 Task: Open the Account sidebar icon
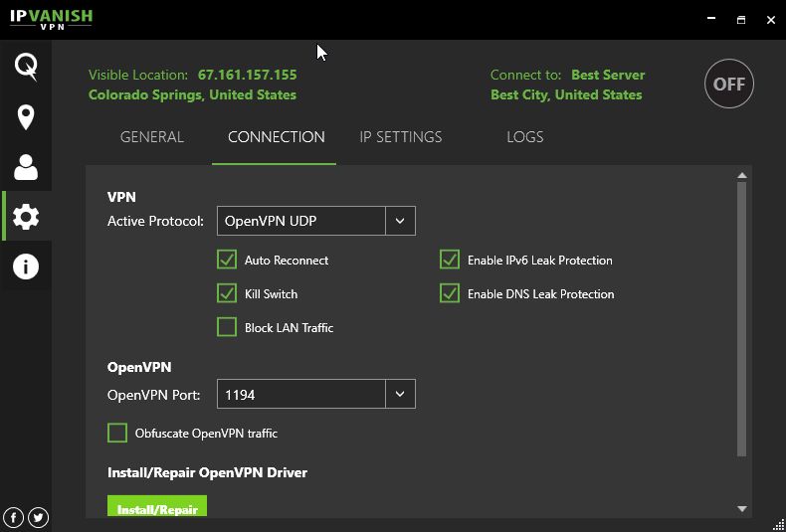26,167
